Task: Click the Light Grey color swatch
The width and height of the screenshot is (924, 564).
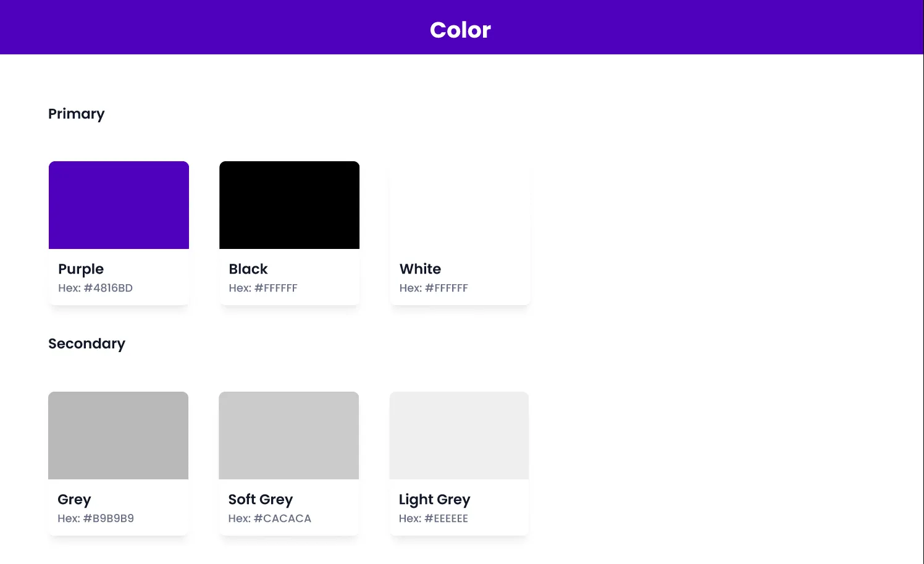Action: pos(459,436)
